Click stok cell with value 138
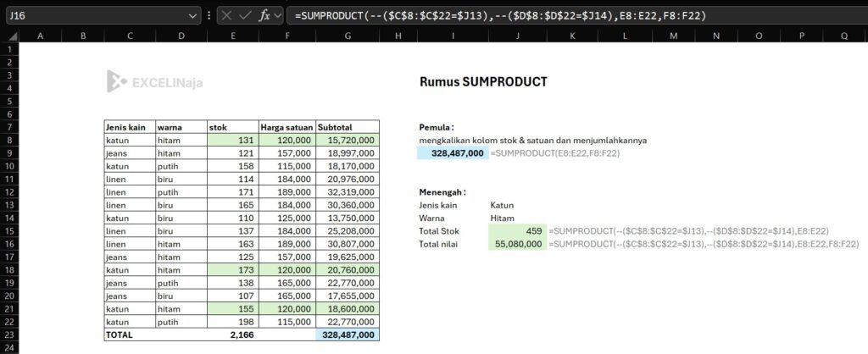The height and width of the screenshot is (354, 868). coord(232,283)
